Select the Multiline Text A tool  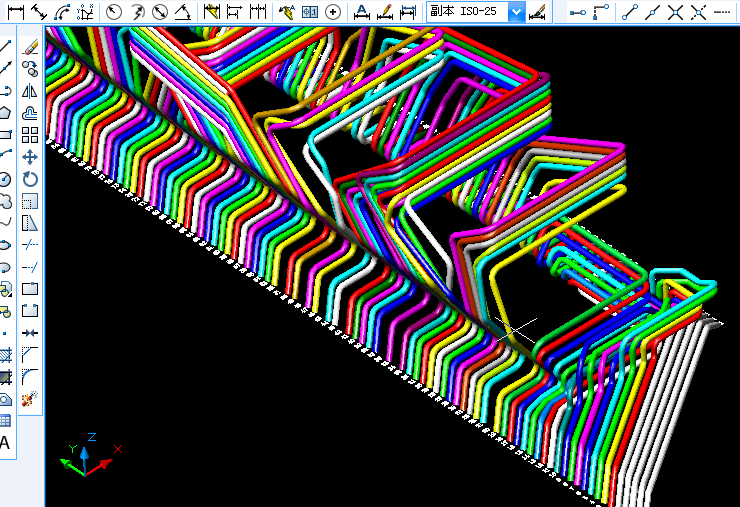click(5, 443)
